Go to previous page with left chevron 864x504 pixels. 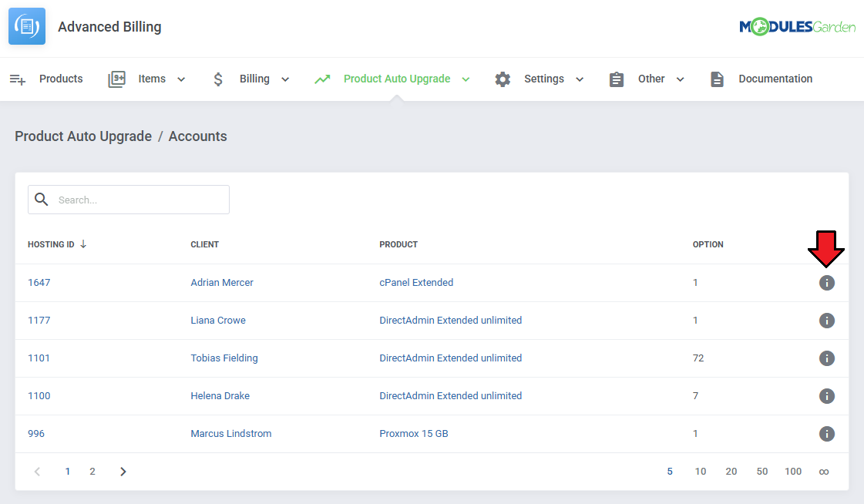point(38,472)
